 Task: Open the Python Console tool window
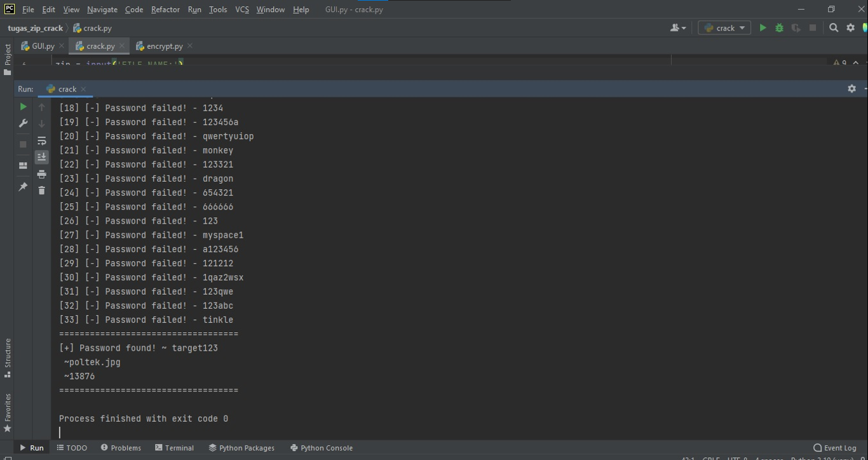(x=322, y=448)
